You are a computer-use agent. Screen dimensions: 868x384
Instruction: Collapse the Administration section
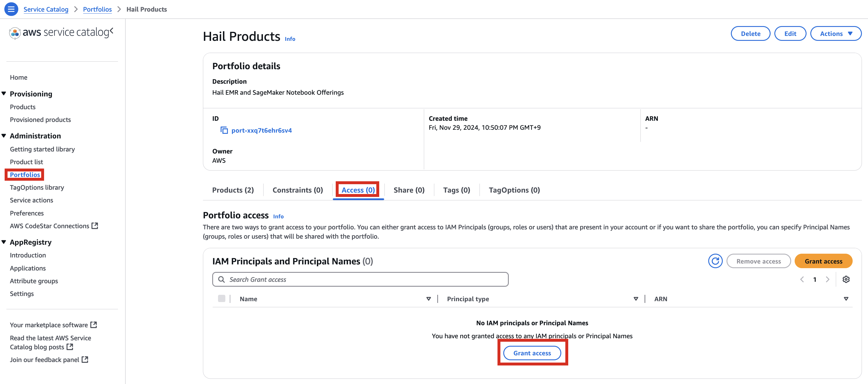[4, 136]
